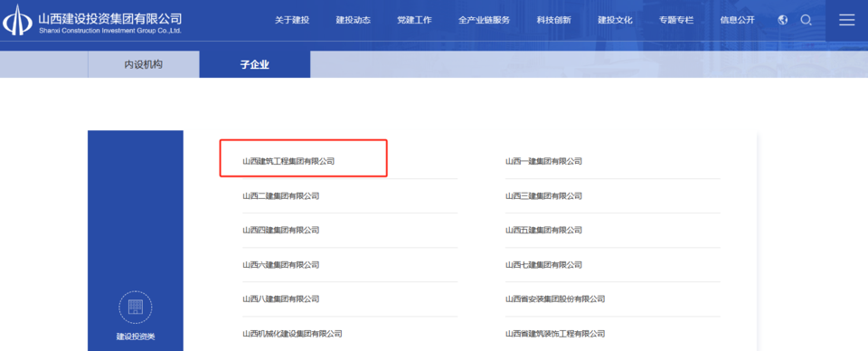868x351 pixels.
Task: Open the 建投动态 menu
Action: tap(354, 20)
